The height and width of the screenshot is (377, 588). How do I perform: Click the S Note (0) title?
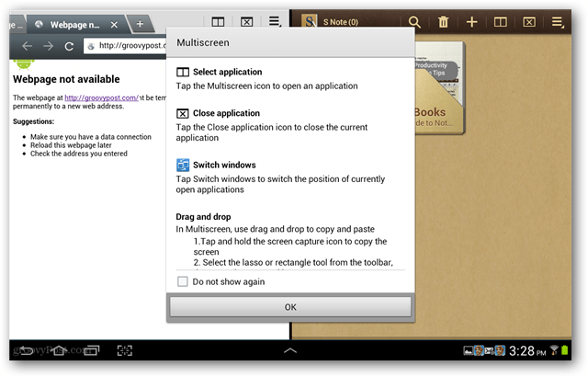coord(341,22)
